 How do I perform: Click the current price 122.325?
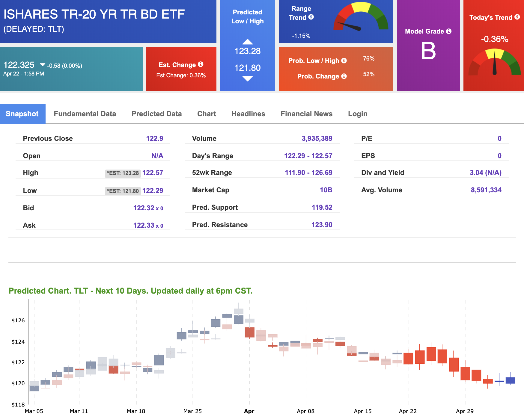19,65
